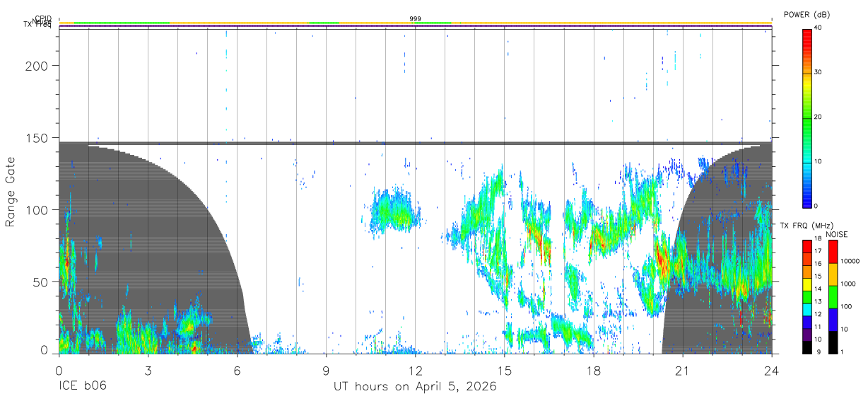Click the 17 label on TX frequency scale
This screenshot has width=868, height=401.
[x=818, y=251]
